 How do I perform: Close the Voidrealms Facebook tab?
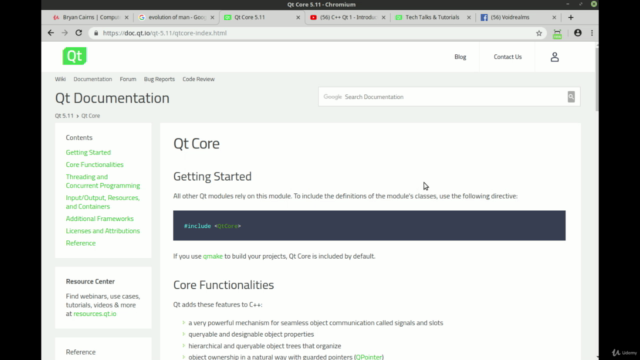click(x=554, y=18)
